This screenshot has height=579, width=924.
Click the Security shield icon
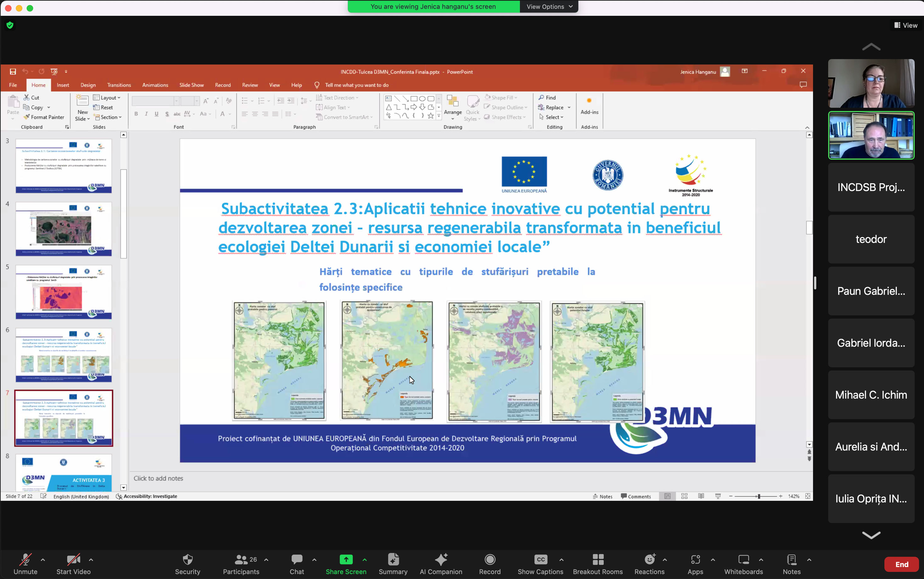click(187, 559)
